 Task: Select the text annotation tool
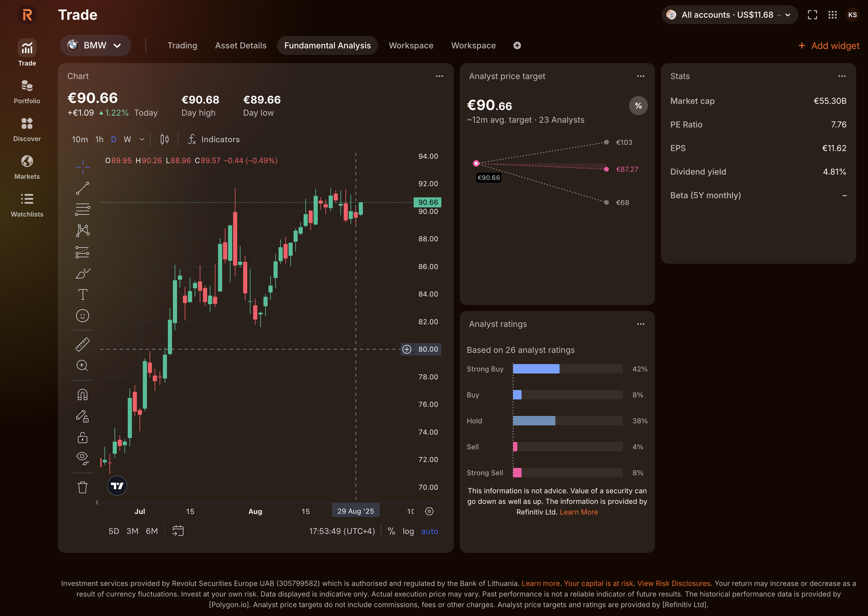[82, 294]
